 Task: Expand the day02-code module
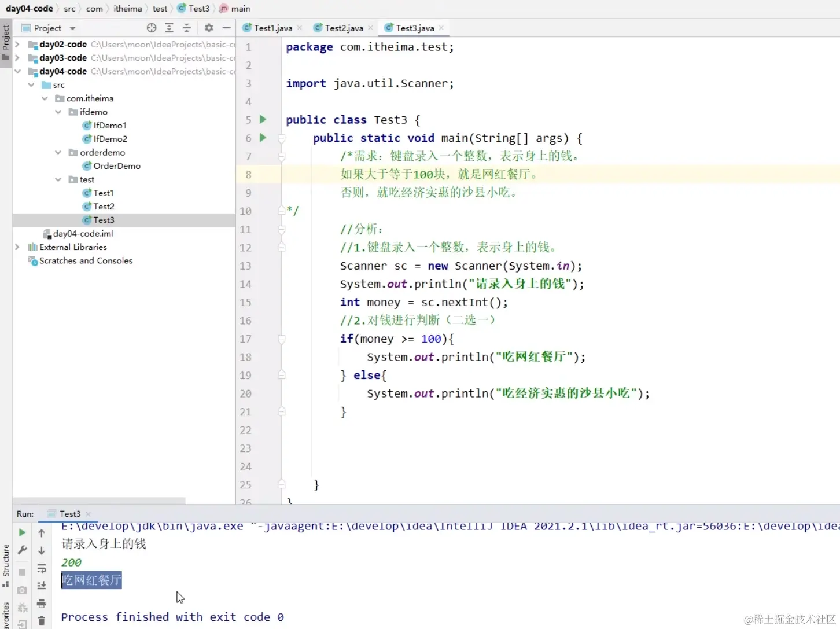tap(17, 44)
